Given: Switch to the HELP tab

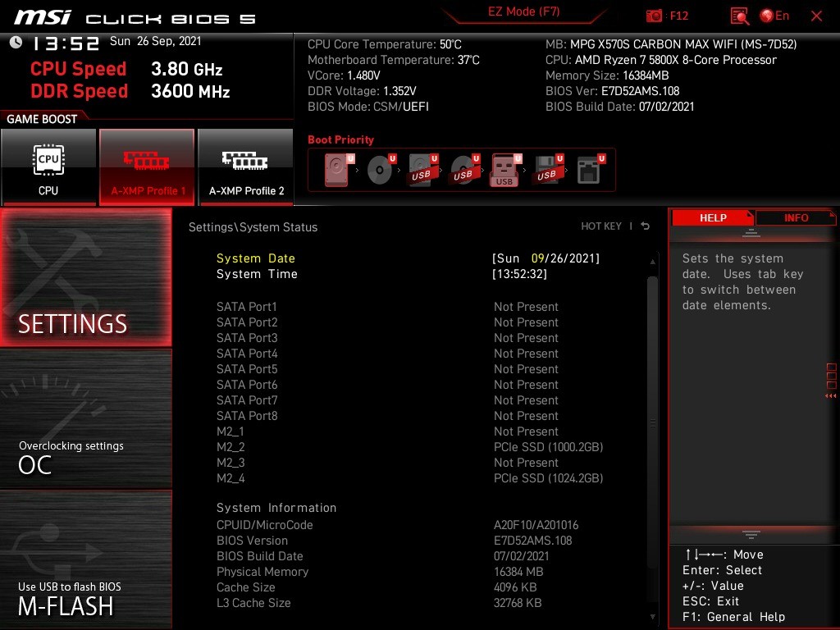Looking at the screenshot, I should pyautogui.click(x=712, y=217).
